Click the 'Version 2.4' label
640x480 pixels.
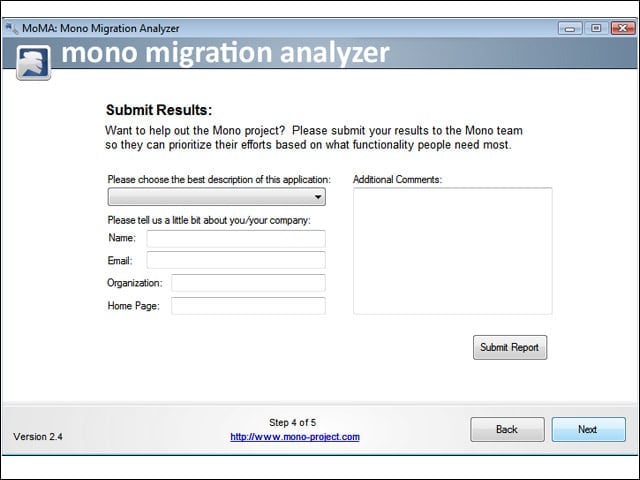tap(38, 437)
